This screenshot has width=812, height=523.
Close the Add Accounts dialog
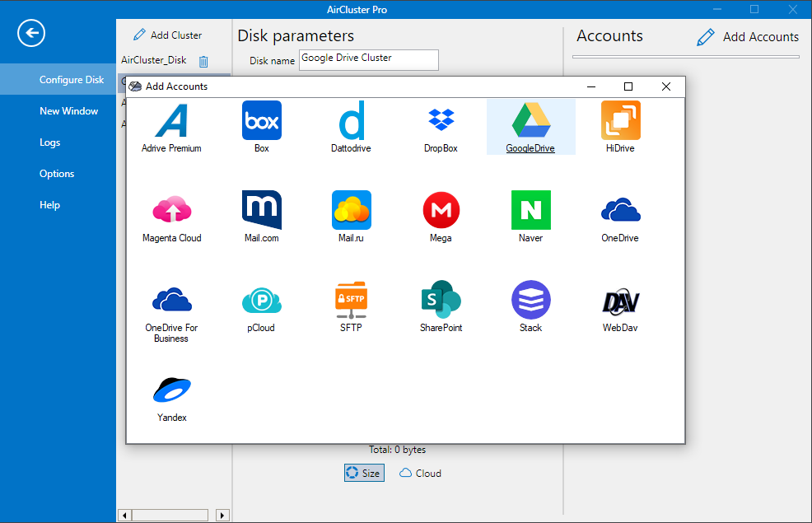(x=666, y=86)
